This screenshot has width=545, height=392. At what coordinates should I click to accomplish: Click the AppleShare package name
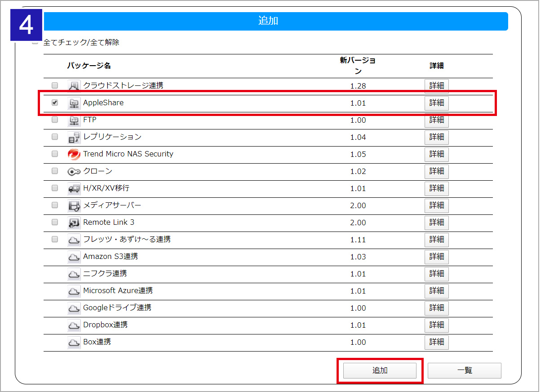click(x=103, y=102)
